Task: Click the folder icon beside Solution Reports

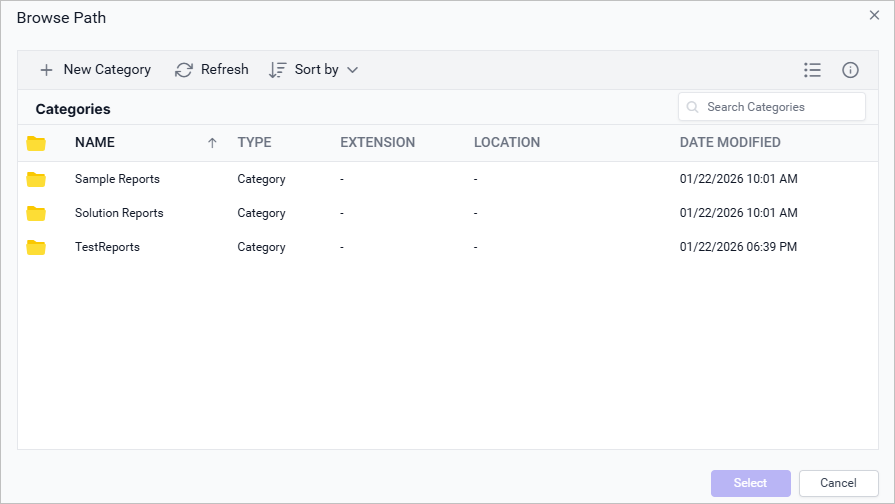Action: (x=36, y=213)
